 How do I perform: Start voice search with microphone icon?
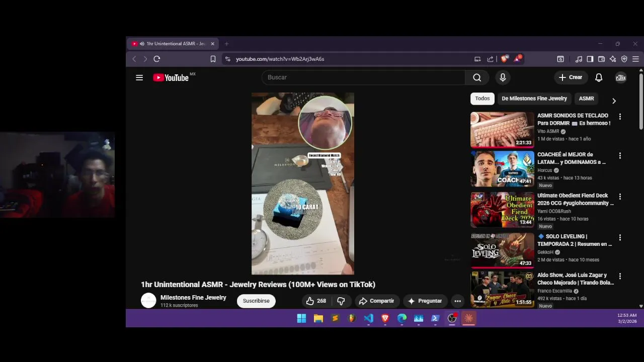pyautogui.click(x=502, y=77)
